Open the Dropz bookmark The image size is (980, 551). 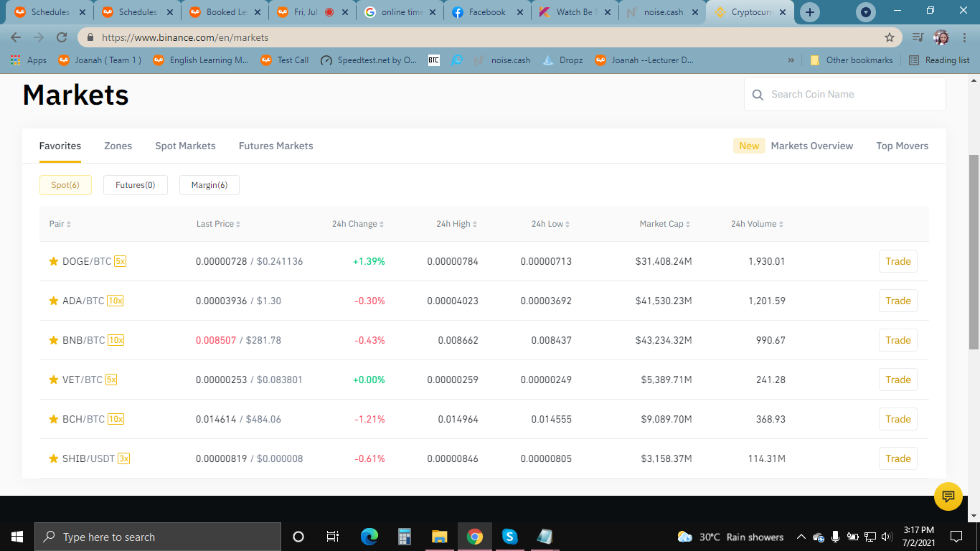click(563, 60)
